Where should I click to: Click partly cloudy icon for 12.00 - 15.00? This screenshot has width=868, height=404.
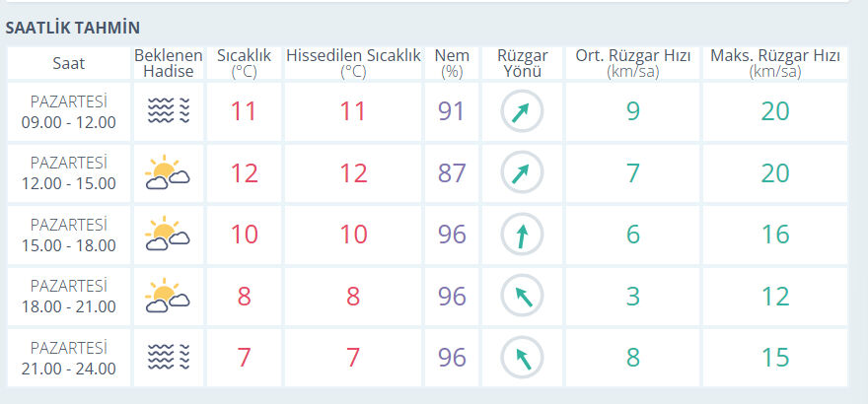pyautogui.click(x=167, y=173)
